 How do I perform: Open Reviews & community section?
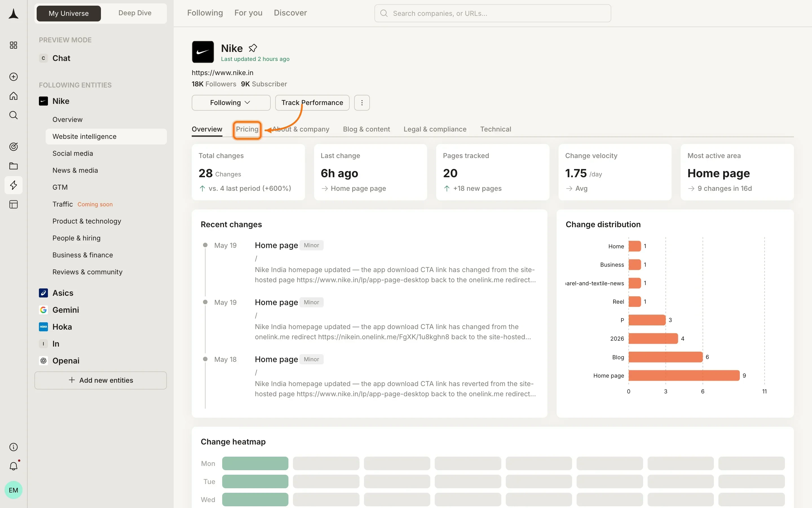coord(87,272)
